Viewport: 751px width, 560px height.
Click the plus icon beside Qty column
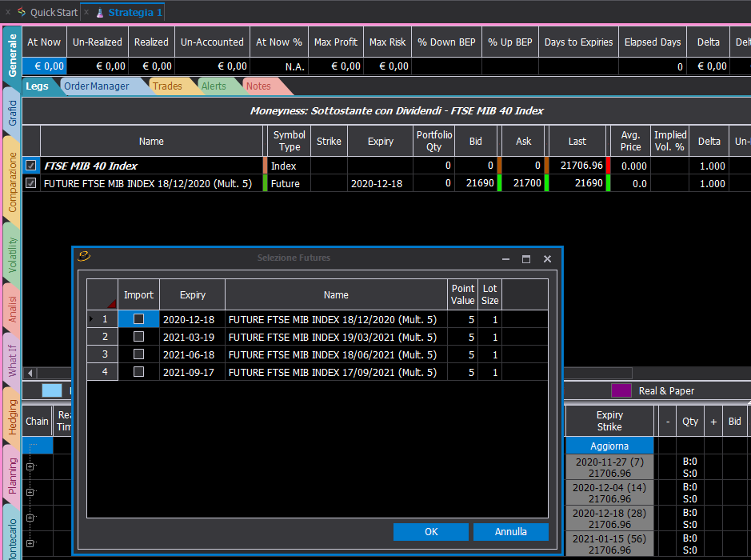(x=713, y=422)
